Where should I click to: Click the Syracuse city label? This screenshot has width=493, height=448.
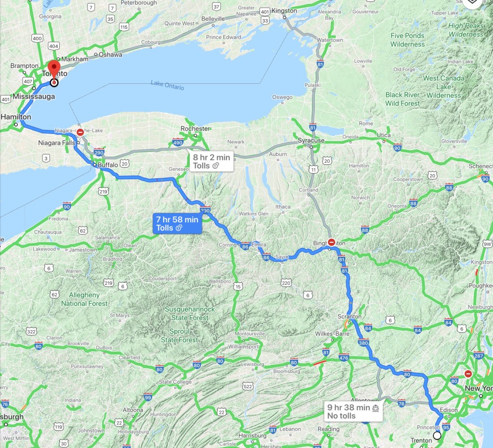coord(311,140)
